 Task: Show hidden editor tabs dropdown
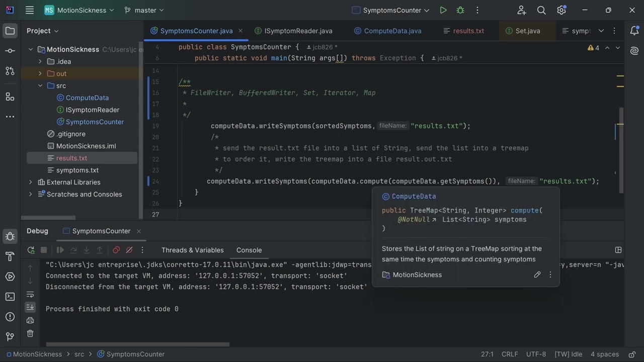(x=601, y=31)
